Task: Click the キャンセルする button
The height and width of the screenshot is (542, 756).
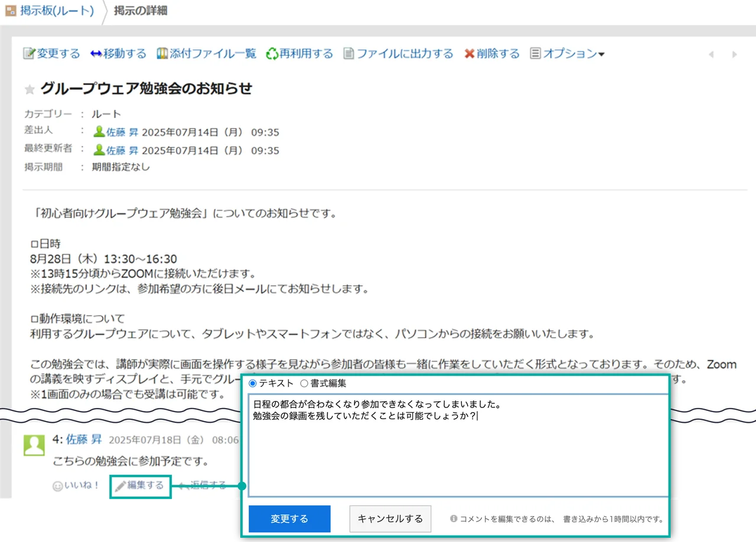Action: [x=390, y=519]
